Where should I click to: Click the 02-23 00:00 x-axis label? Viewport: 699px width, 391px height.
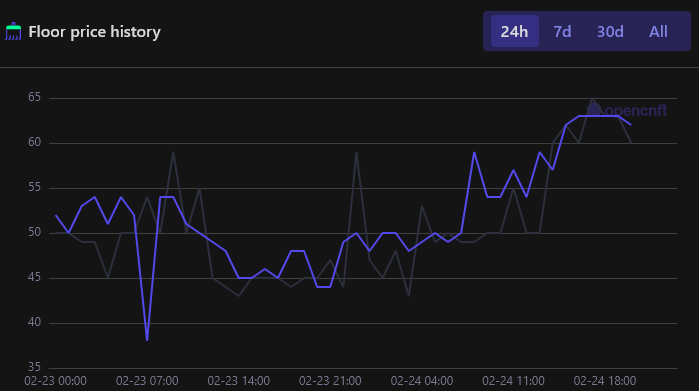[55, 381]
